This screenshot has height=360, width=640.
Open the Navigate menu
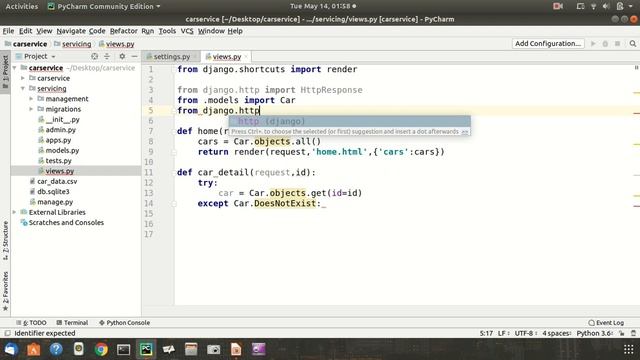tap(71, 31)
